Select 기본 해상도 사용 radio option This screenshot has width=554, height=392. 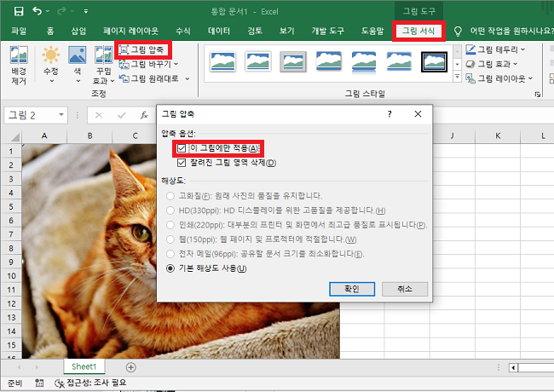coord(170,268)
